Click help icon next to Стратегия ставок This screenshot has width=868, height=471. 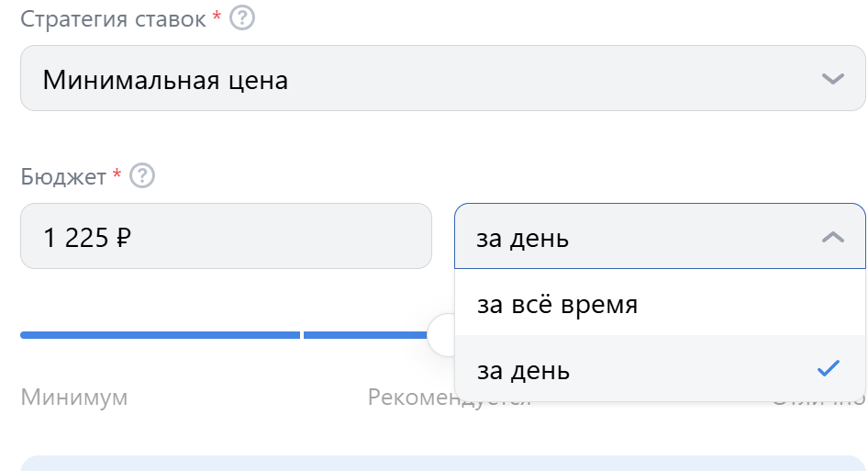tap(241, 18)
